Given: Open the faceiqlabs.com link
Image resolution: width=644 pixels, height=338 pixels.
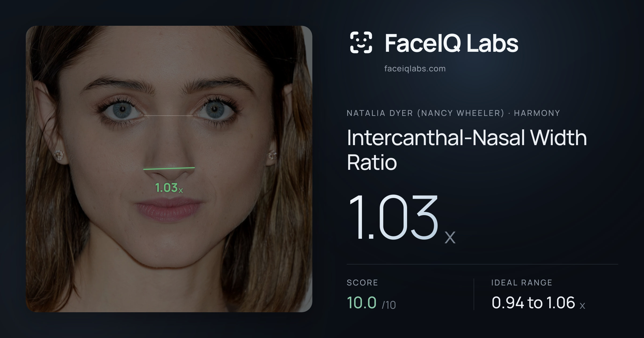Looking at the screenshot, I should pos(415,69).
